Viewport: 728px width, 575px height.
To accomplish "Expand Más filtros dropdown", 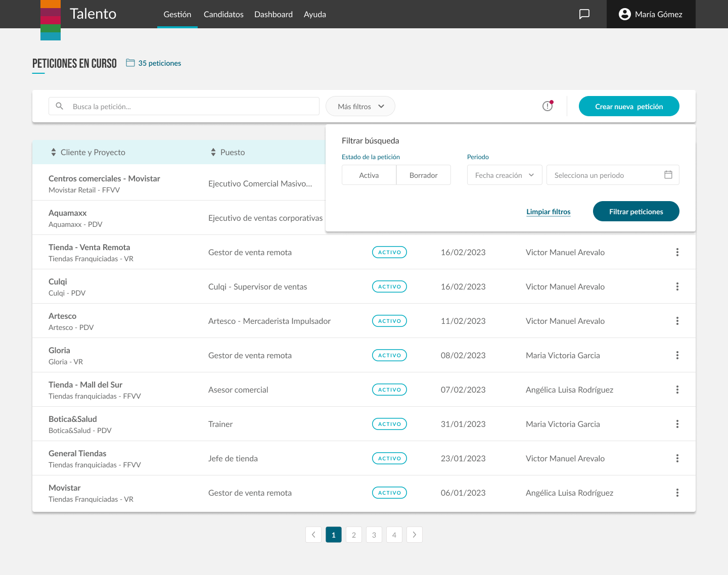I will click(x=360, y=106).
